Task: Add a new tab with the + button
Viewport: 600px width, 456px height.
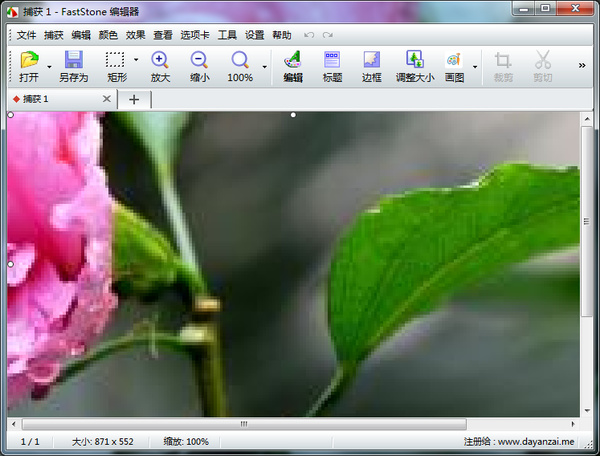Action: [x=134, y=99]
